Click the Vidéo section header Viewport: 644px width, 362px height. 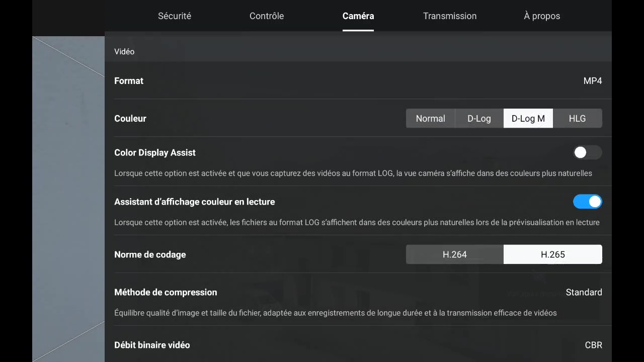click(x=124, y=51)
